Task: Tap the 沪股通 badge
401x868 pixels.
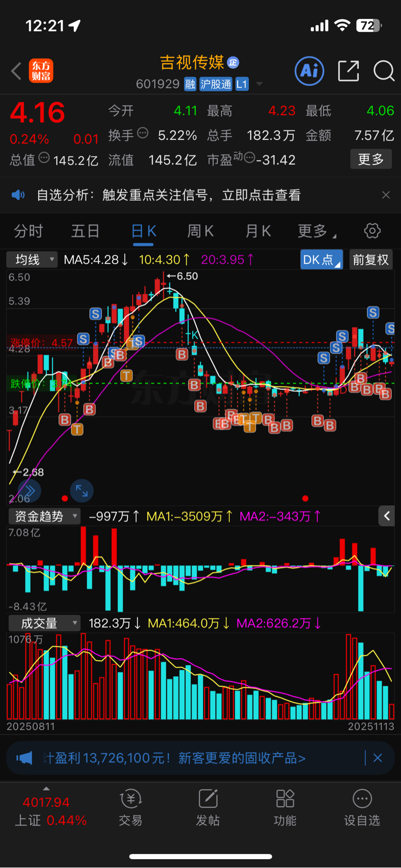Action: 216,84
